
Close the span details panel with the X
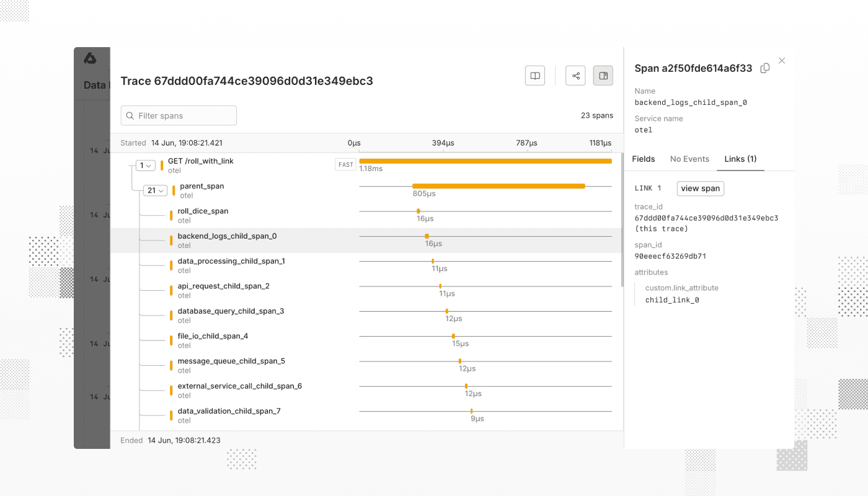click(x=781, y=60)
